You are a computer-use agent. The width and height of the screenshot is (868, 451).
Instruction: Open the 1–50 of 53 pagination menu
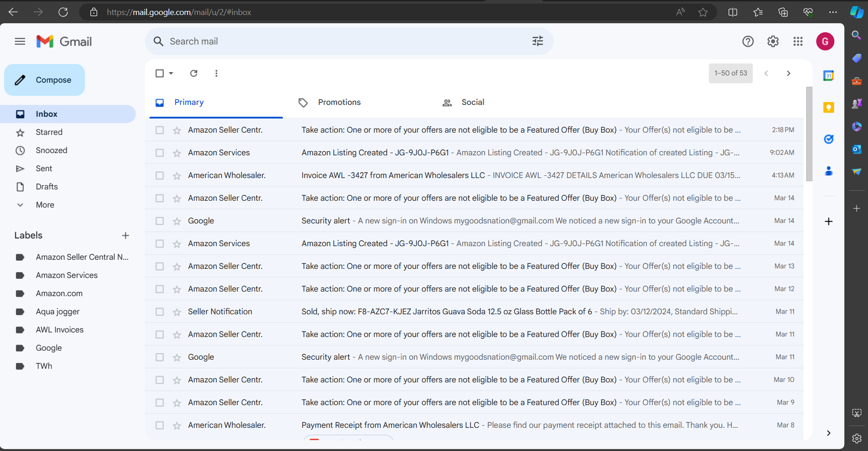(x=730, y=73)
